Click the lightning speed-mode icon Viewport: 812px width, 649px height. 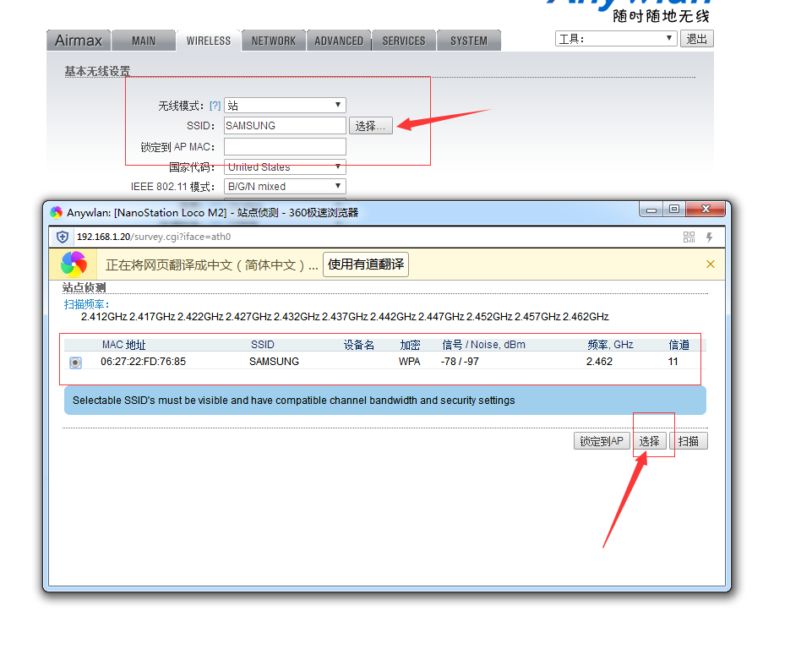coord(710,237)
